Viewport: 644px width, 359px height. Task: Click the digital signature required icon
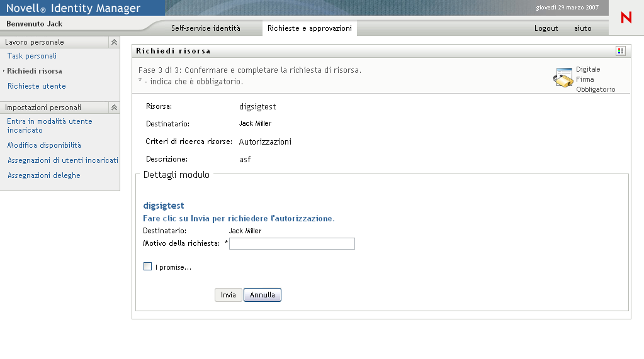point(563,77)
